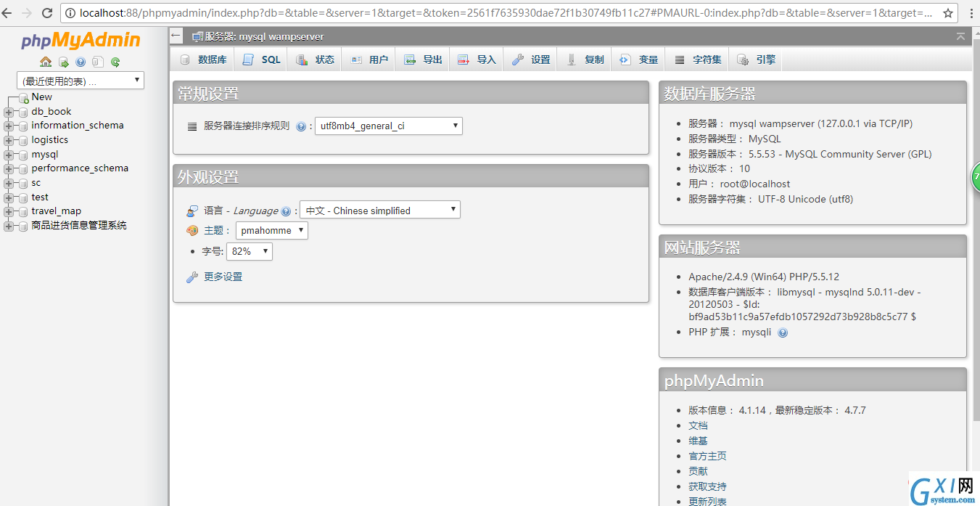Expand the mysql database node
Viewport: 980px width, 506px height.
point(9,155)
